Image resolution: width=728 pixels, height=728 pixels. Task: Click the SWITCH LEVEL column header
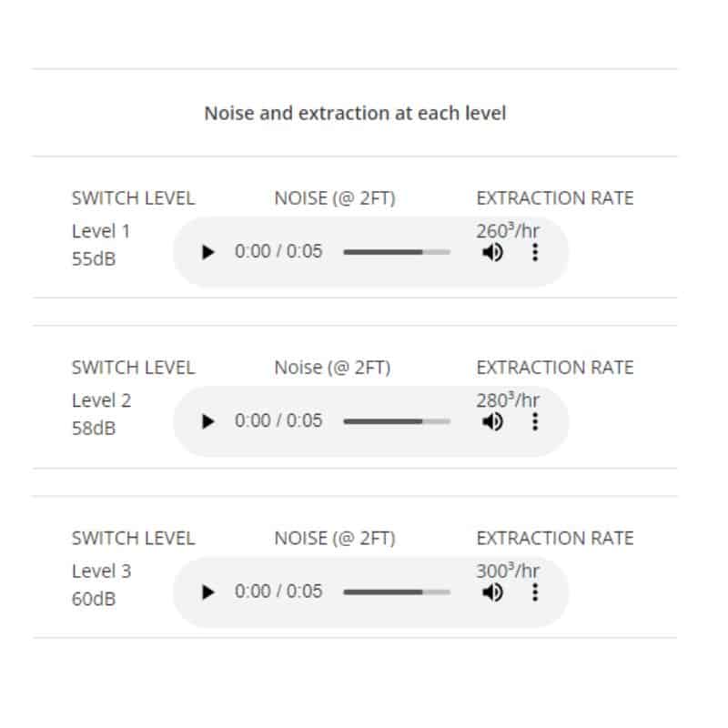tap(133, 197)
